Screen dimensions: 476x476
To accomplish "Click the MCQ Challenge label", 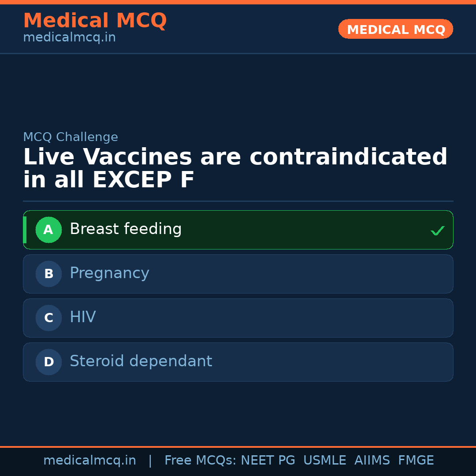I will [71, 137].
